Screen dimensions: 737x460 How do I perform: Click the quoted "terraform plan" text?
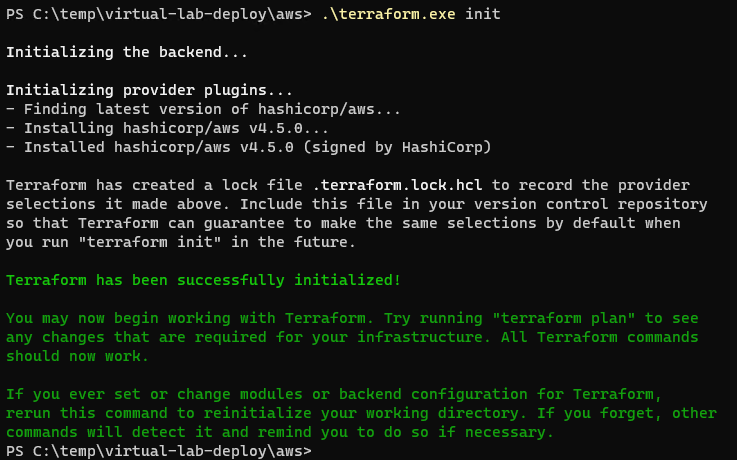(564, 318)
